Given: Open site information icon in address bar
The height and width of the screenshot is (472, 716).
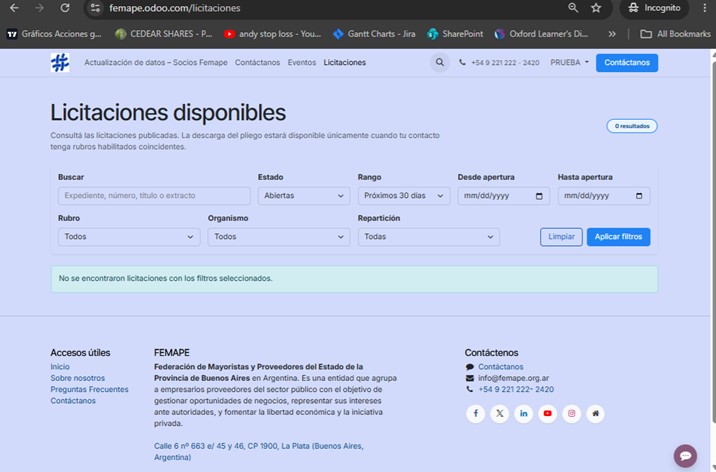Looking at the screenshot, I should click(x=95, y=8).
